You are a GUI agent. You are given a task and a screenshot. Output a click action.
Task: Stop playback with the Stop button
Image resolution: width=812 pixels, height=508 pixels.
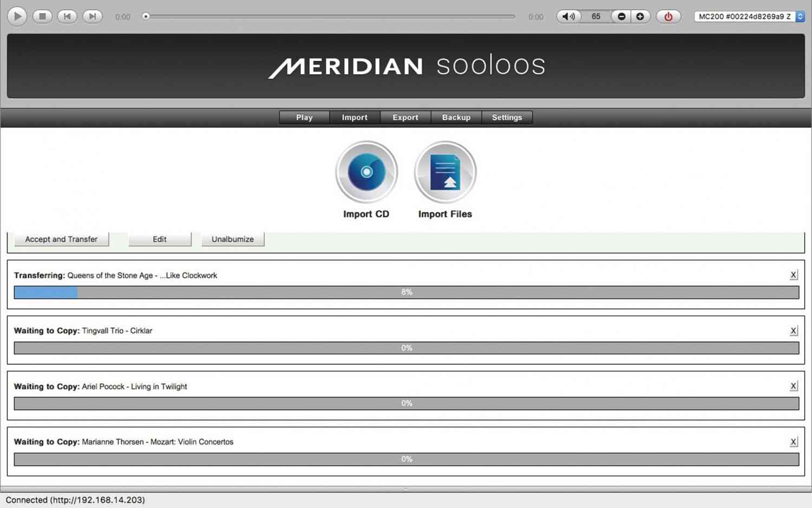42,16
